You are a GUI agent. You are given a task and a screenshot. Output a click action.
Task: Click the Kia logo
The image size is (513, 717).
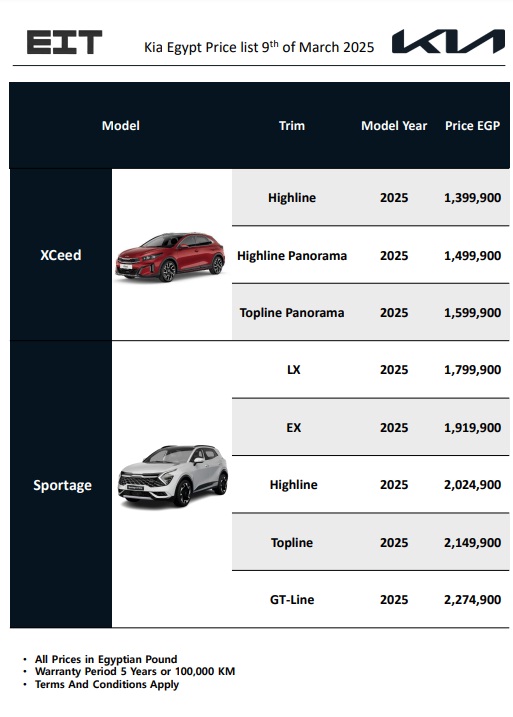pos(448,41)
